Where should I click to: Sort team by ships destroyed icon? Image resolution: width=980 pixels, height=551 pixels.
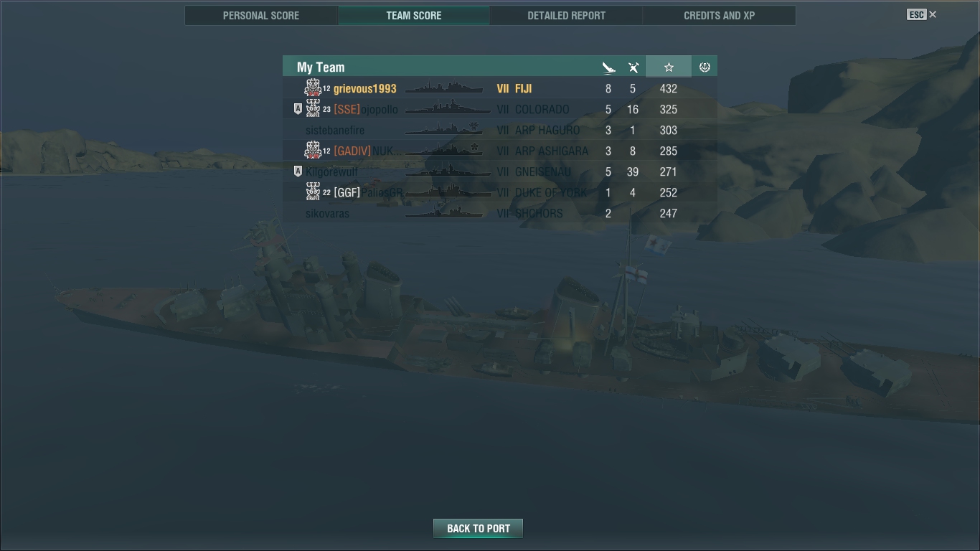coord(608,67)
